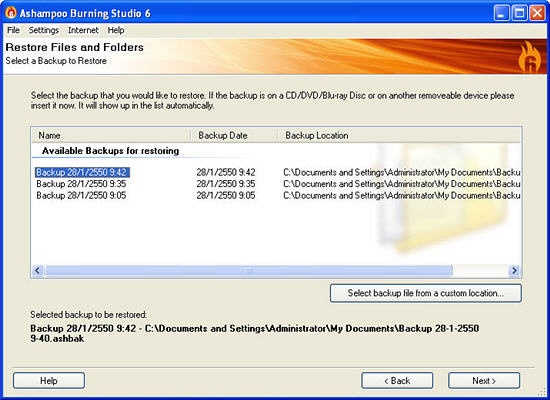
Task: Minimize the Burning Studio window
Action: point(502,13)
